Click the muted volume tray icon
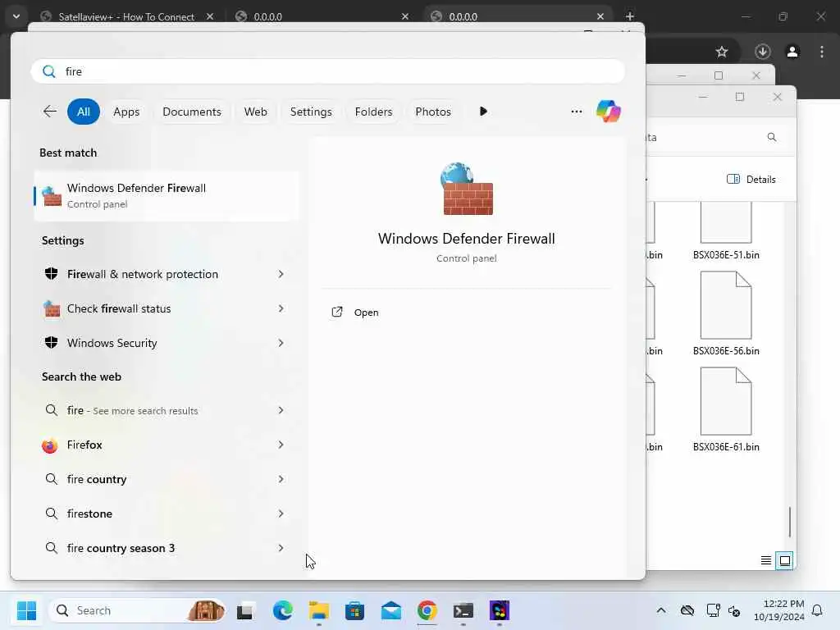 pyautogui.click(x=734, y=610)
